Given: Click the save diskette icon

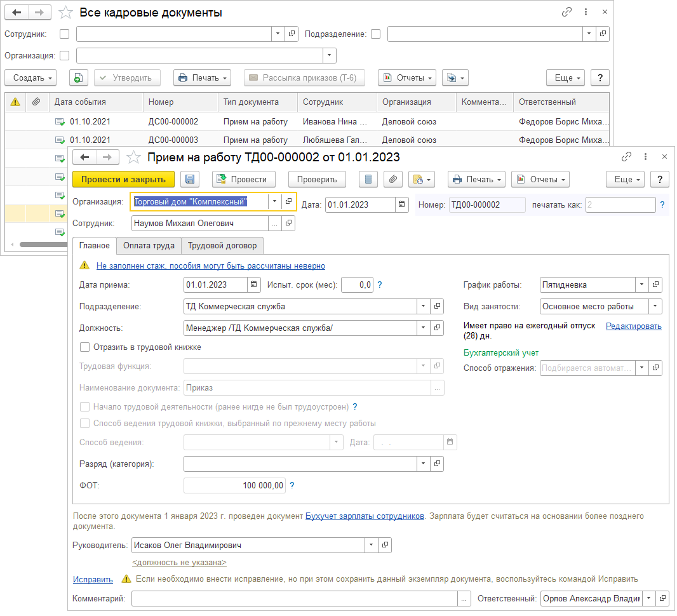Looking at the screenshot, I should [191, 179].
